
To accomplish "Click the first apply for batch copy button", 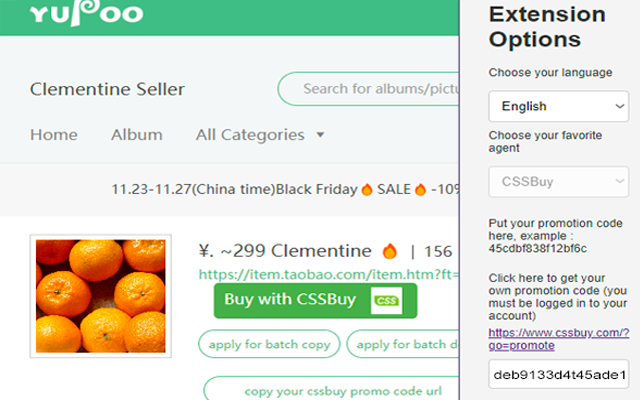I will click(269, 344).
